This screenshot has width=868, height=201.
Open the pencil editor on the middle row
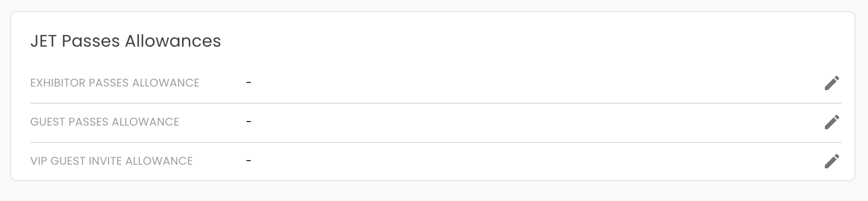click(832, 122)
